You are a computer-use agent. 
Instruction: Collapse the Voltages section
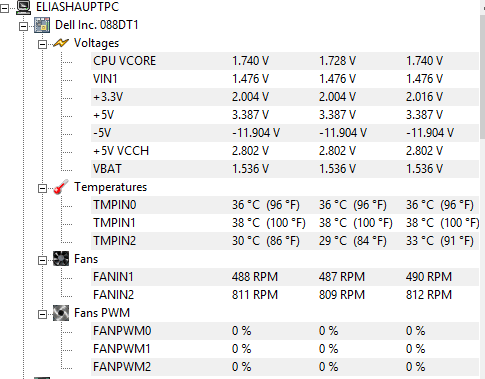[42, 44]
